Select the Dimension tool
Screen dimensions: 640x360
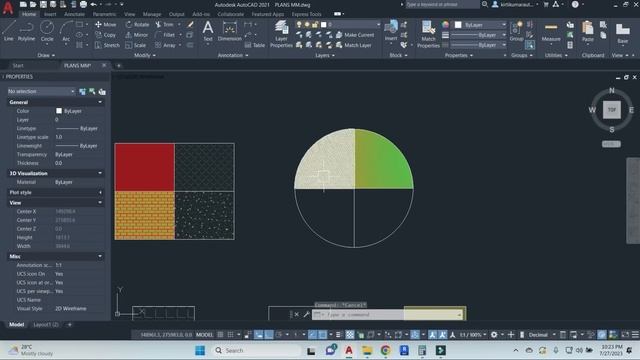[229, 31]
